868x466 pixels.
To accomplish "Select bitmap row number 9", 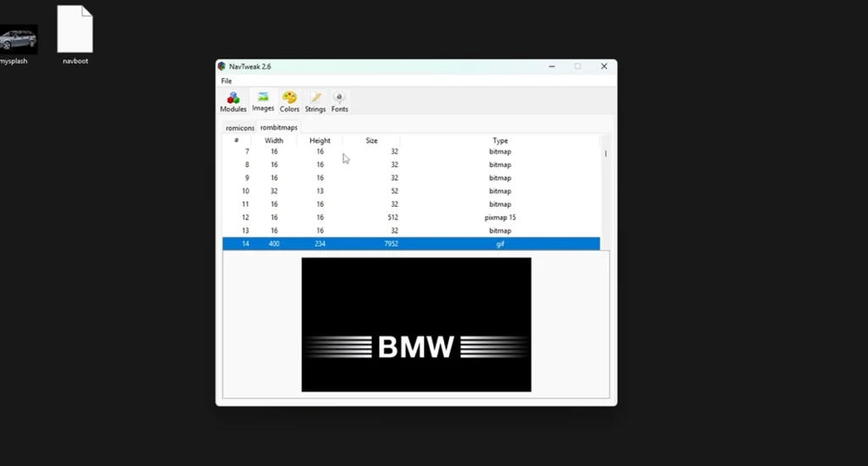I will point(411,178).
